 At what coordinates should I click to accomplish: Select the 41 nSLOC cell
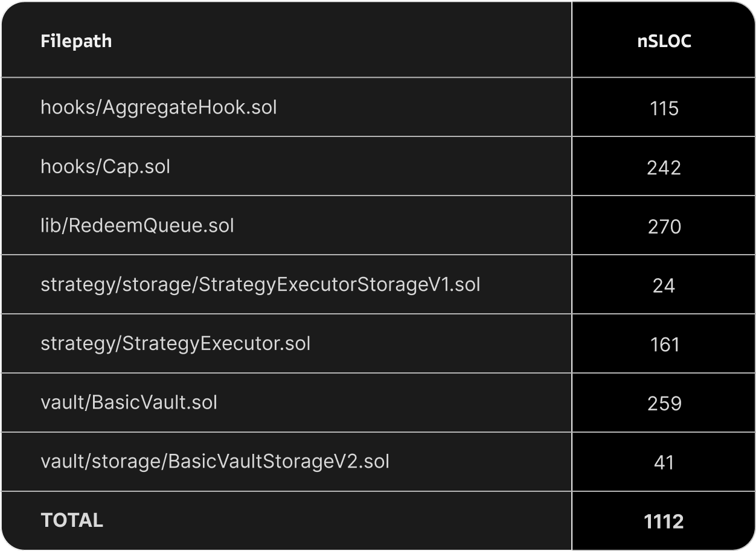coord(664,463)
